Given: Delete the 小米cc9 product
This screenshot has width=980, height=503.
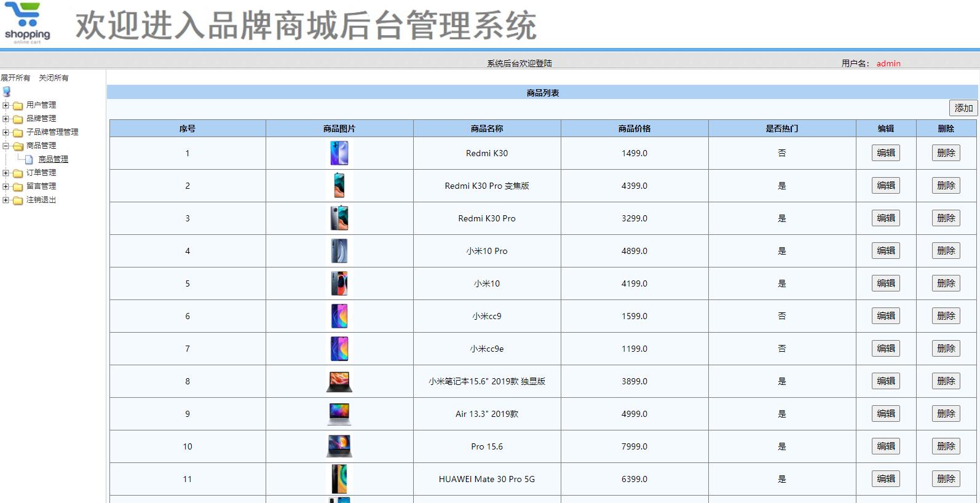Looking at the screenshot, I should point(946,316).
